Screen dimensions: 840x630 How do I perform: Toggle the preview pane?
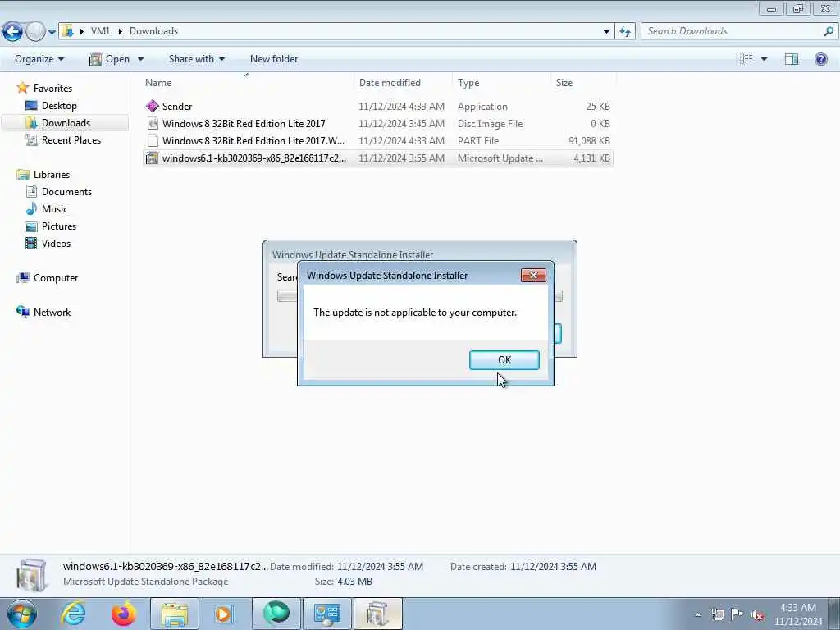pyautogui.click(x=792, y=59)
